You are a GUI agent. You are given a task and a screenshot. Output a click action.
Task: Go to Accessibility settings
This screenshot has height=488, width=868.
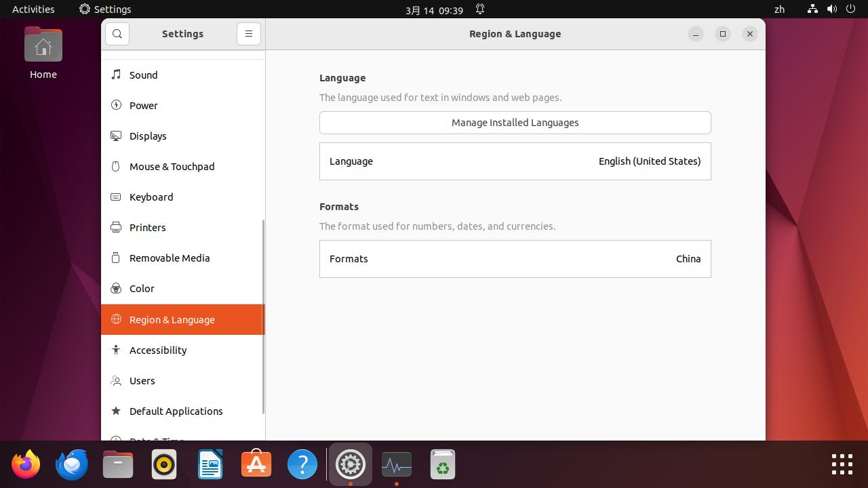(x=183, y=350)
